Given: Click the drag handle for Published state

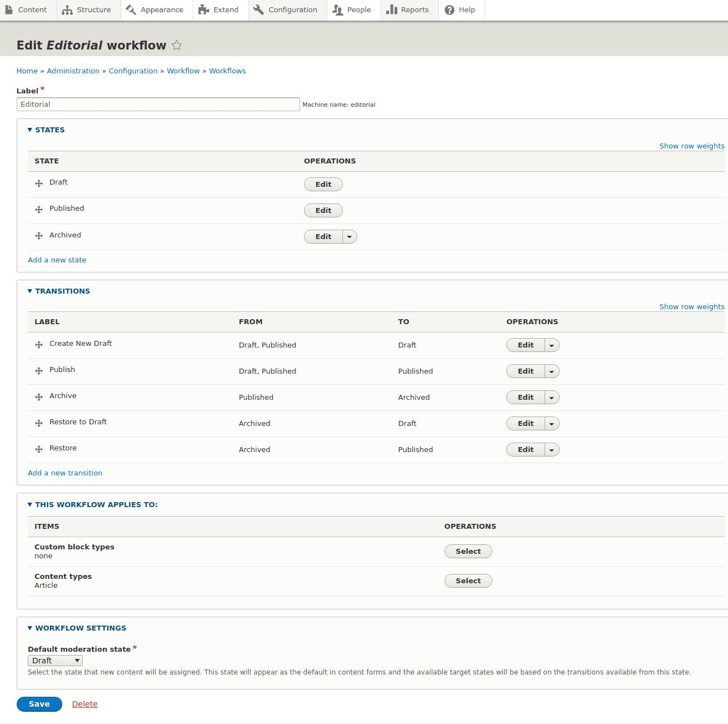Looking at the screenshot, I should [39, 210].
